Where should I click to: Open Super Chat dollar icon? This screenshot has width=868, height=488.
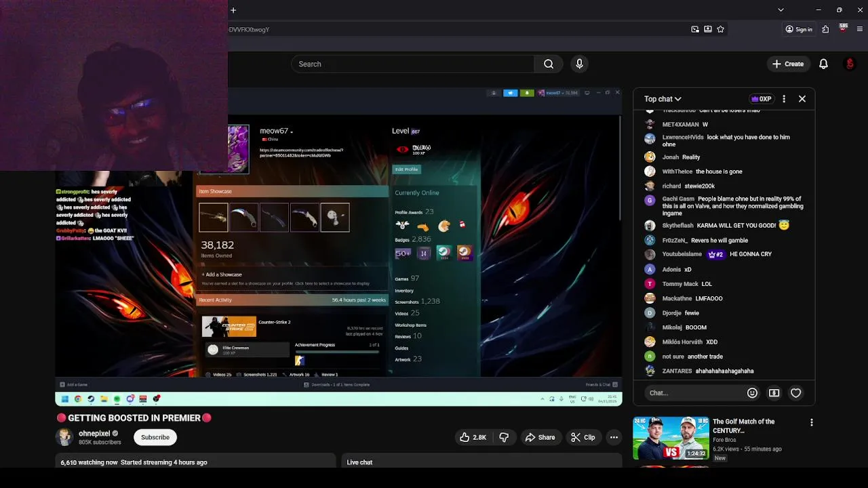tap(774, 393)
